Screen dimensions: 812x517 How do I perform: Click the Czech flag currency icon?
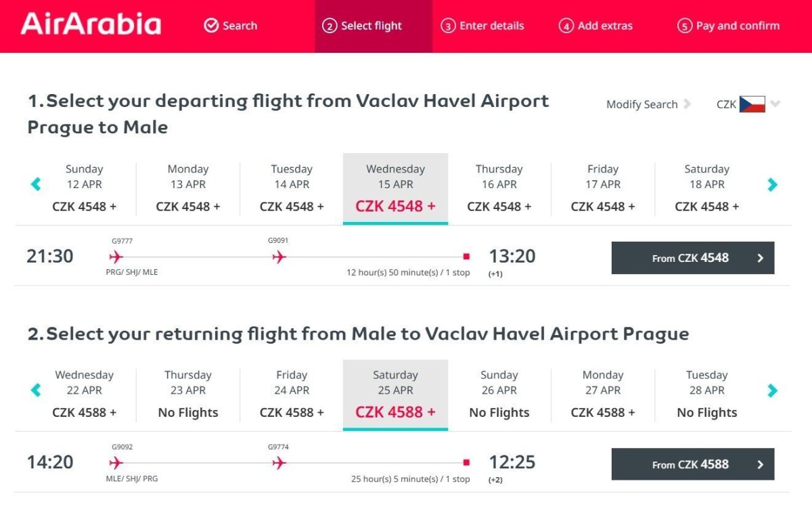pos(752,104)
